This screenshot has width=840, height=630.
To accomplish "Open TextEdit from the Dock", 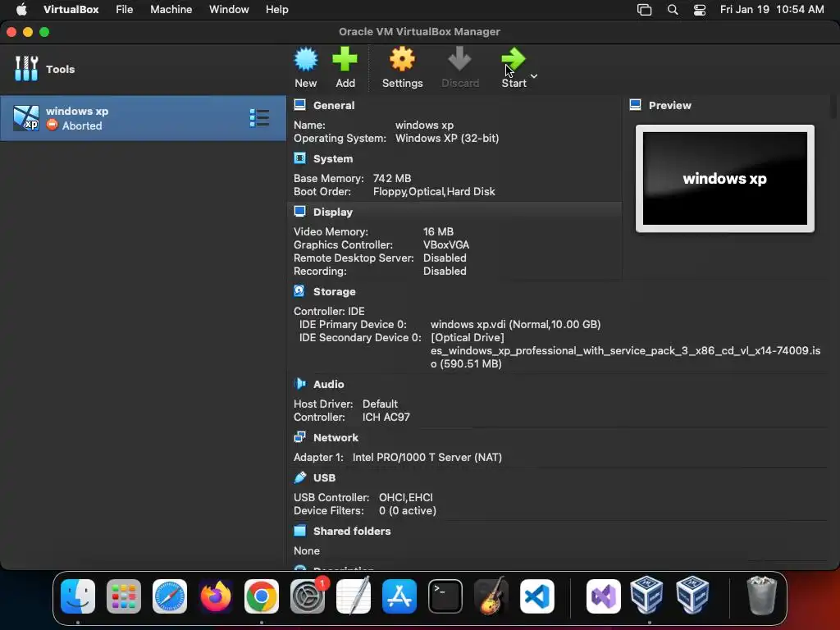I will (x=354, y=596).
